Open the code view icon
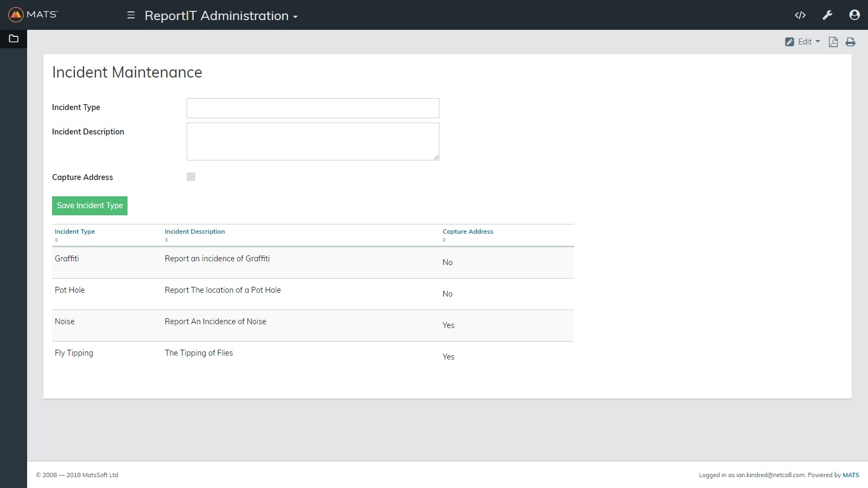This screenshot has height=488, width=868. (x=800, y=15)
